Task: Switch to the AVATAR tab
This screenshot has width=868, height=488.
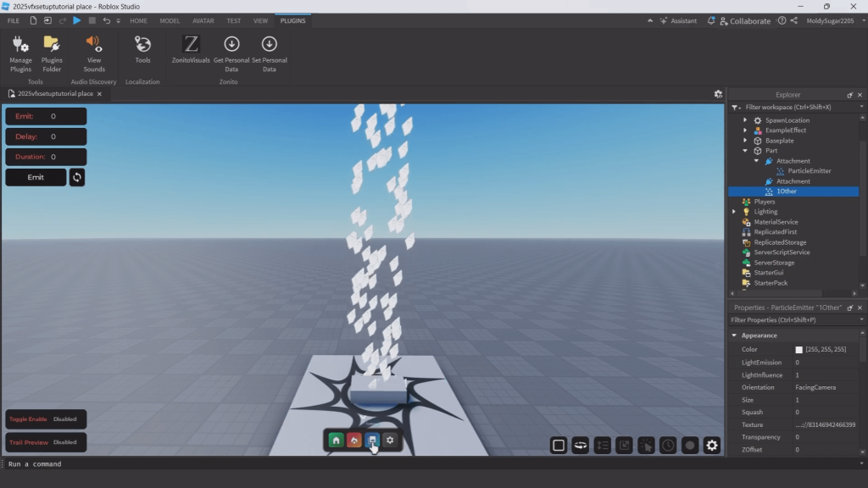Action: (203, 20)
